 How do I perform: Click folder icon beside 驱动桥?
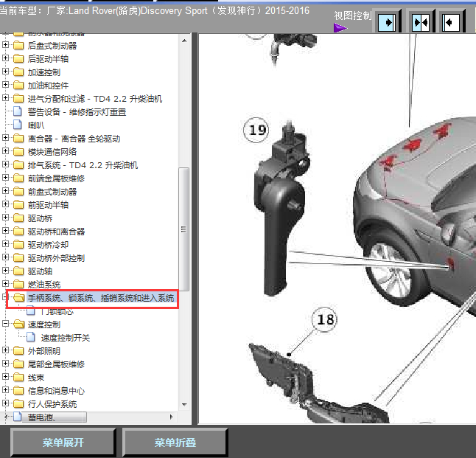click(x=18, y=218)
